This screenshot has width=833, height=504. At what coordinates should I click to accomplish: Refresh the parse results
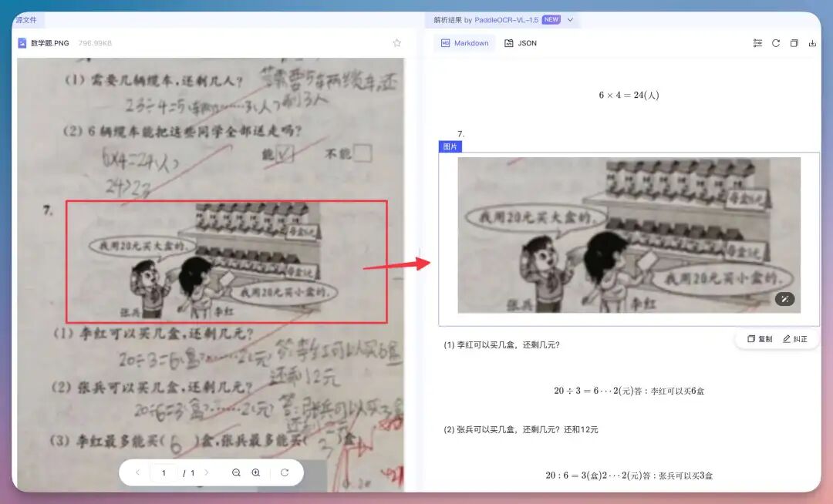(776, 44)
